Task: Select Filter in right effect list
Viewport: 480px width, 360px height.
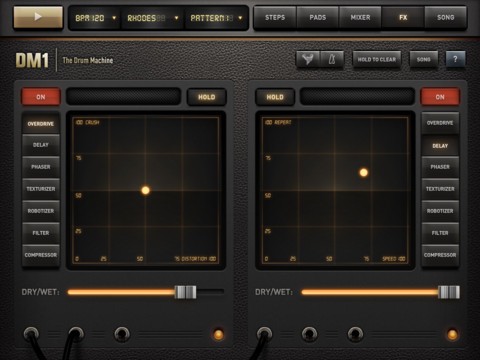Action: pyautogui.click(x=440, y=233)
